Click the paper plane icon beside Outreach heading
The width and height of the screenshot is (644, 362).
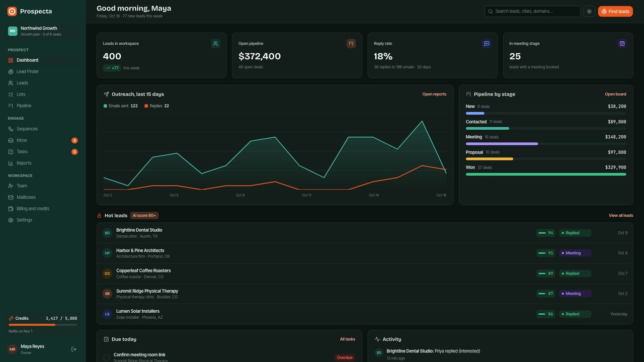106,94
